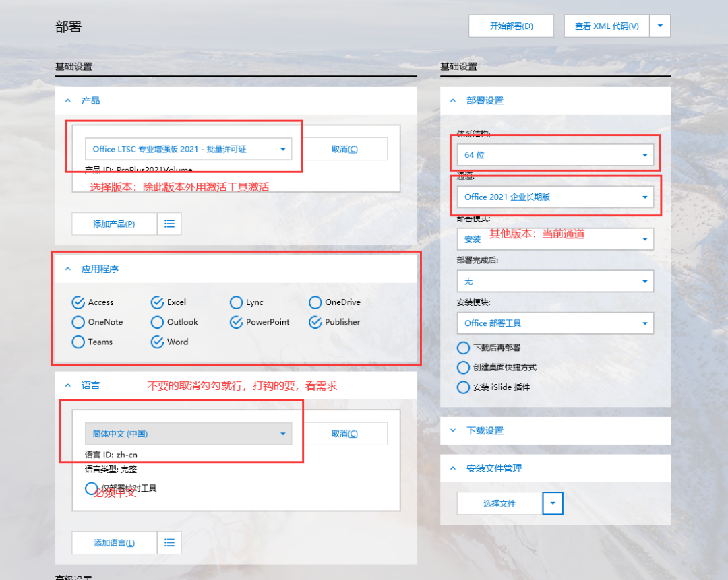The image size is (728, 580).
Task: Open the arrow next to 查看 XML 代码 button
Action: [x=659, y=26]
